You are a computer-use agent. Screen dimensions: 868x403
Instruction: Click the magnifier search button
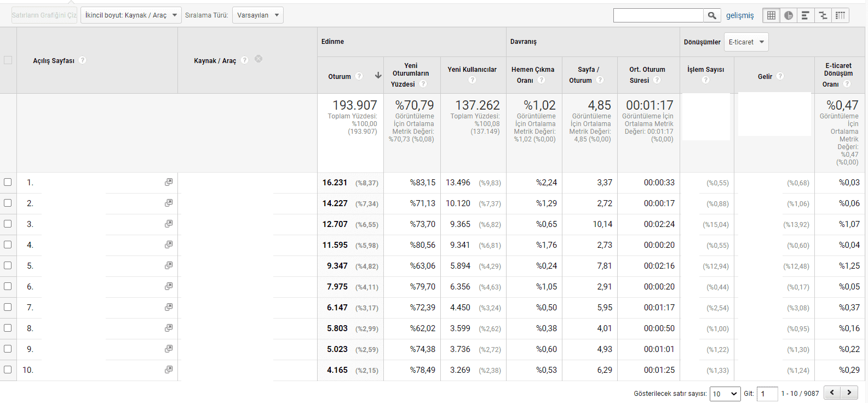pyautogui.click(x=711, y=15)
